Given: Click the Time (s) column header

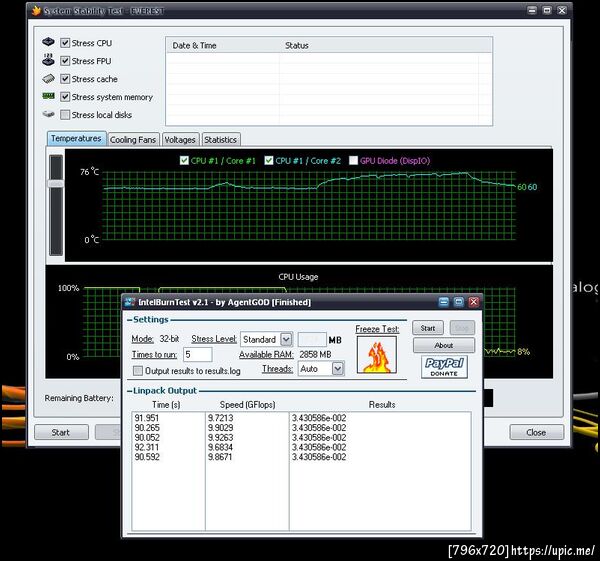Looking at the screenshot, I should (166, 404).
